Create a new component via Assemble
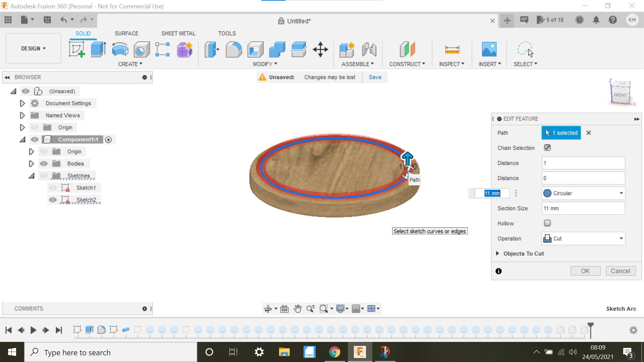The height and width of the screenshot is (362, 644). [347, 49]
